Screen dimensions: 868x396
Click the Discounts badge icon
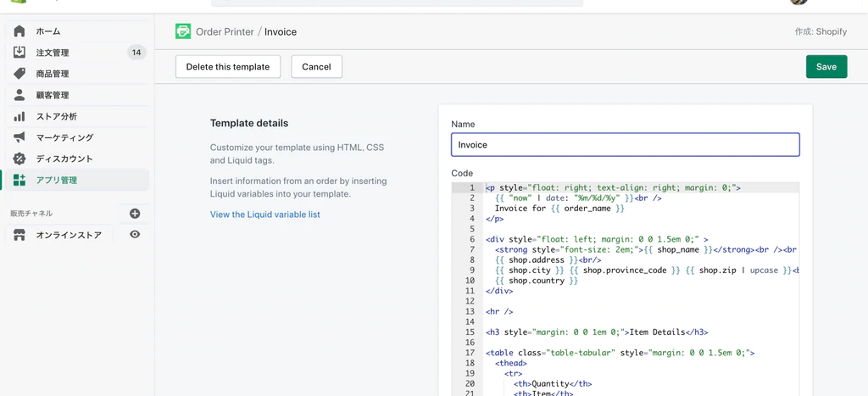(19, 159)
